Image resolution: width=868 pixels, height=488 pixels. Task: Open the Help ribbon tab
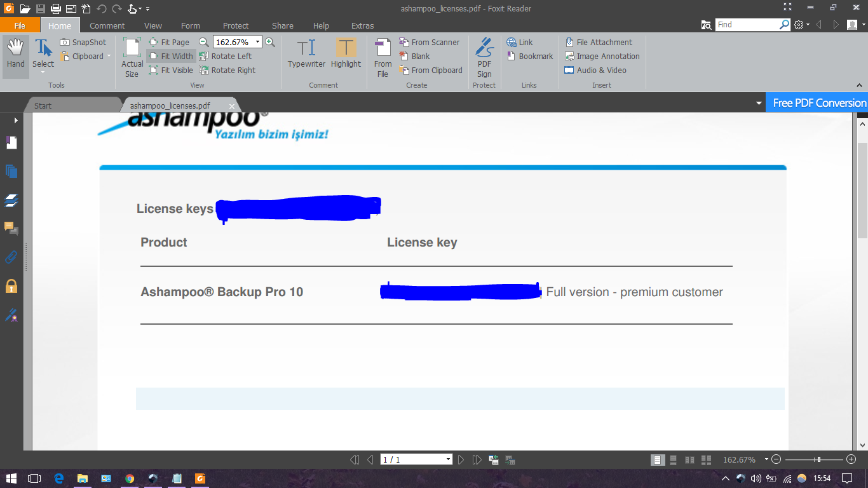tap(322, 25)
